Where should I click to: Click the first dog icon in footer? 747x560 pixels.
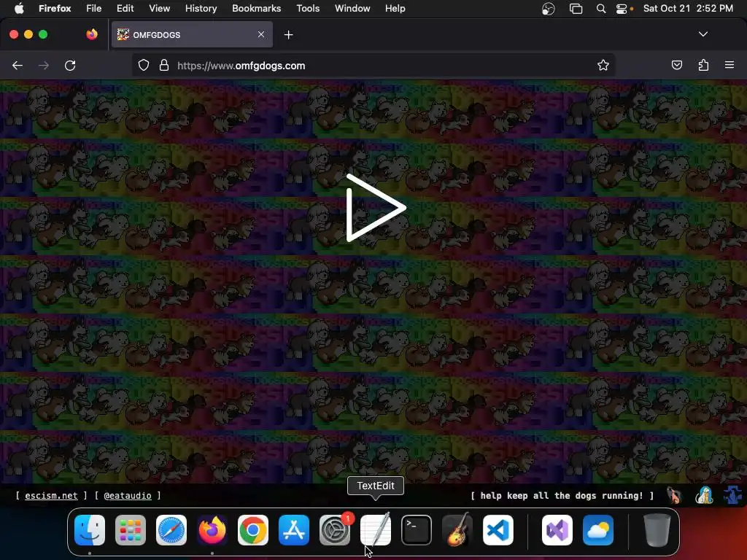673,495
